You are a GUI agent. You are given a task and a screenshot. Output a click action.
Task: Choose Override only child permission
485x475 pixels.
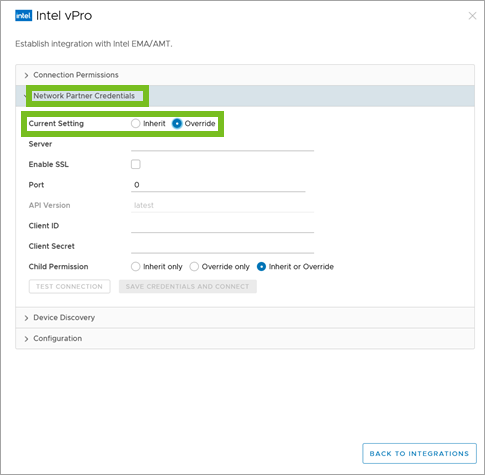point(194,267)
